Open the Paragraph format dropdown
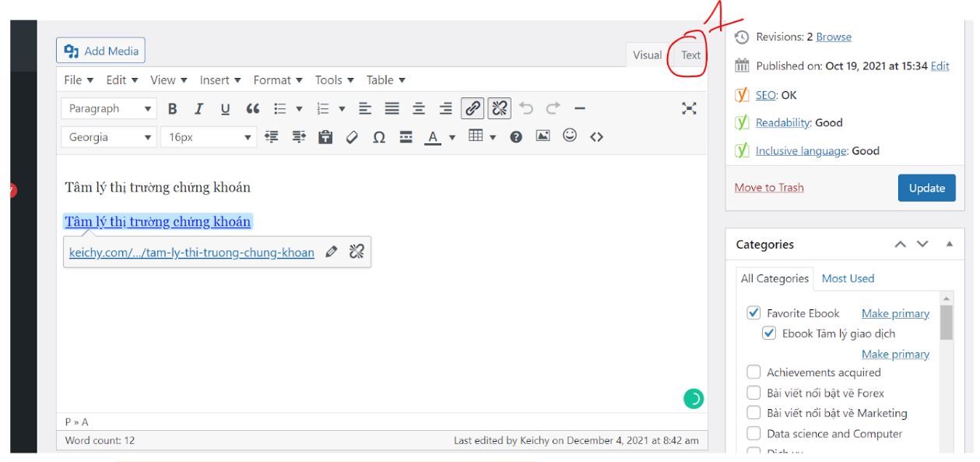The image size is (980, 462). click(109, 109)
